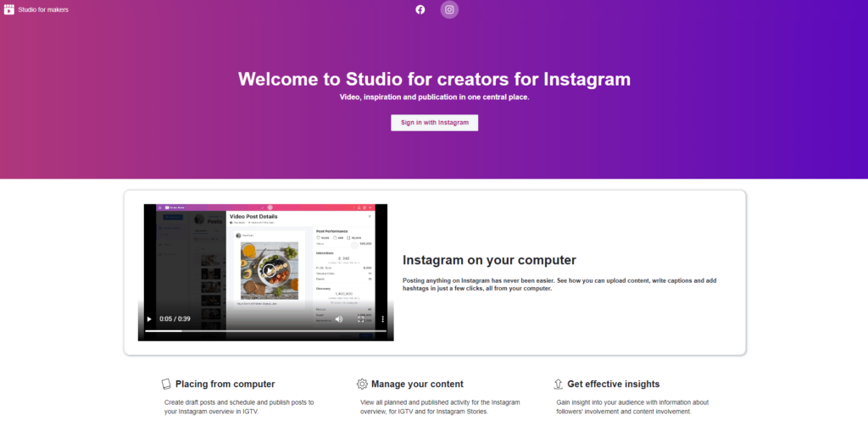Click the Placing from computer book icon

[166, 384]
